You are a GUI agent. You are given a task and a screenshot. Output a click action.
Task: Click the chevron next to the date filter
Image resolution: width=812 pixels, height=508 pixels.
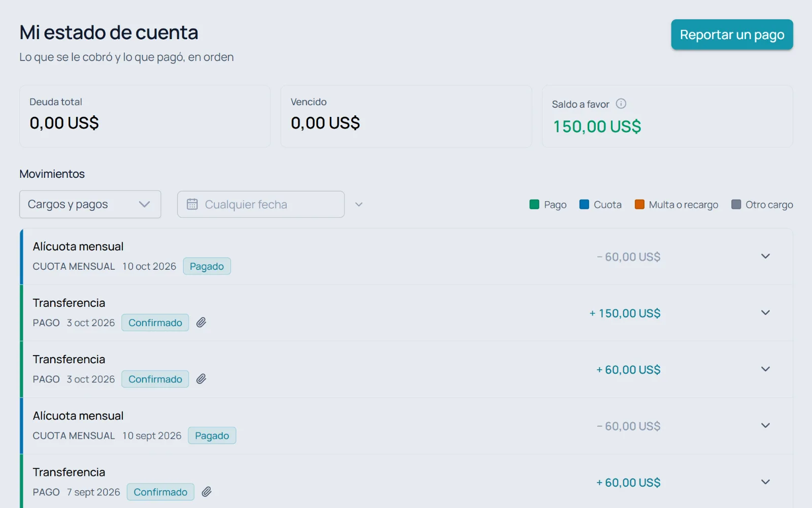359,204
